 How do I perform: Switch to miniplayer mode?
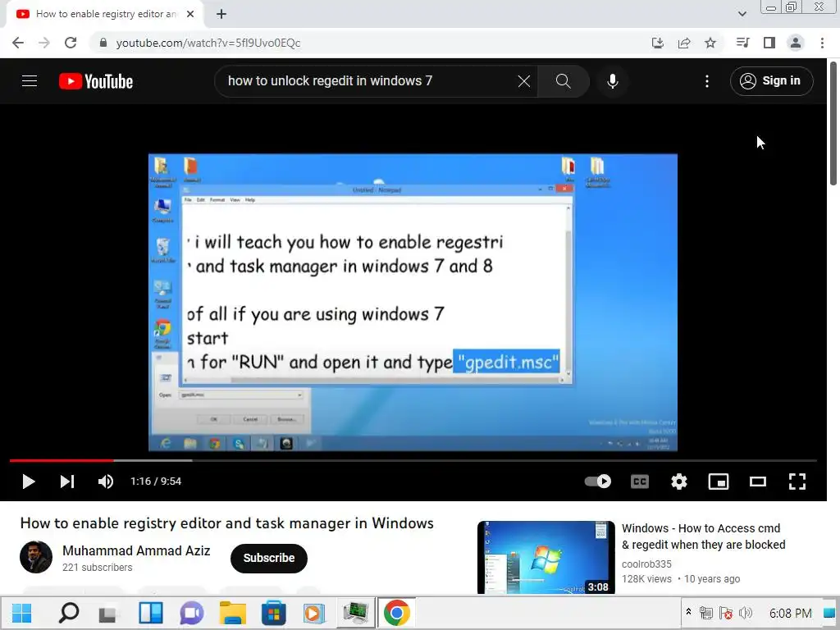click(x=719, y=481)
